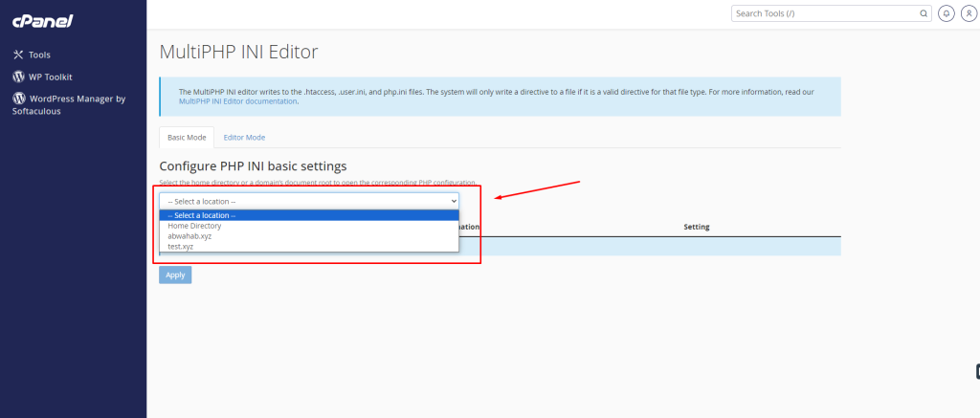This screenshot has width=980, height=418.
Task: Switch to the Basic Mode tab
Action: click(x=187, y=137)
